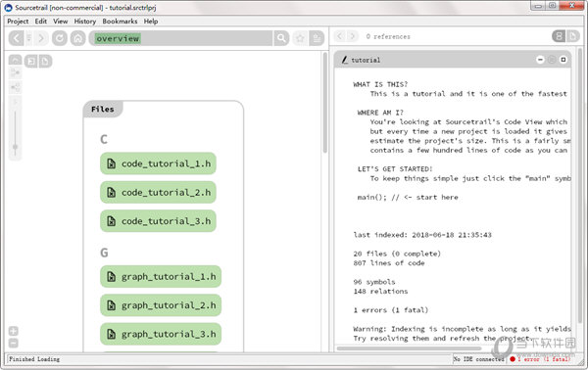The image size is (588, 370).
Task: Open the Edit menu
Action: point(41,22)
